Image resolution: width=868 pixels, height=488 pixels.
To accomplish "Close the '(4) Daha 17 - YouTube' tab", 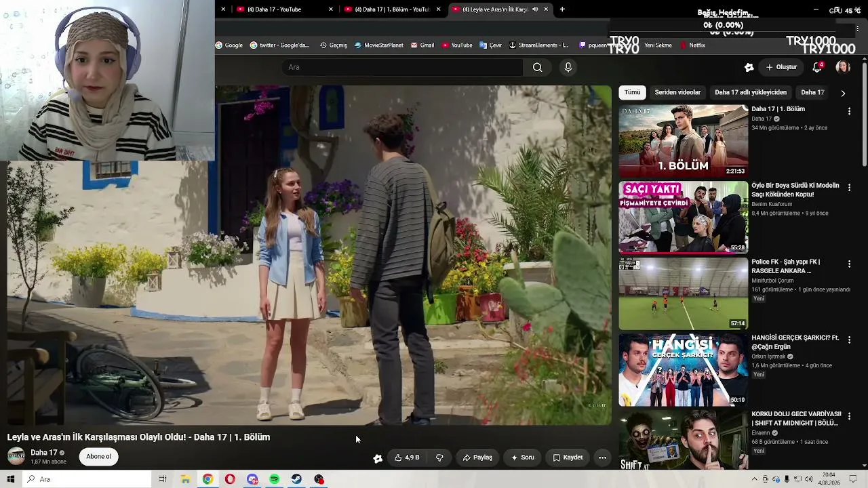I will (331, 9).
